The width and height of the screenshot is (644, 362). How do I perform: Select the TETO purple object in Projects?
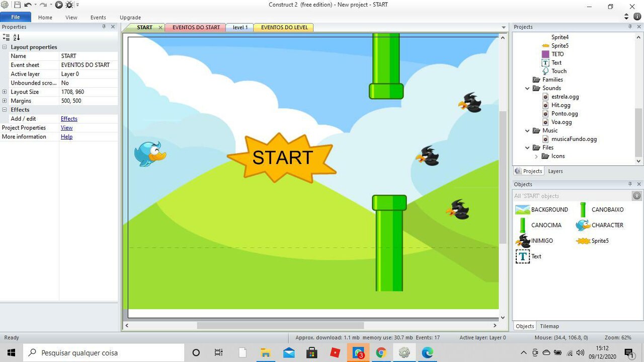coord(552,54)
